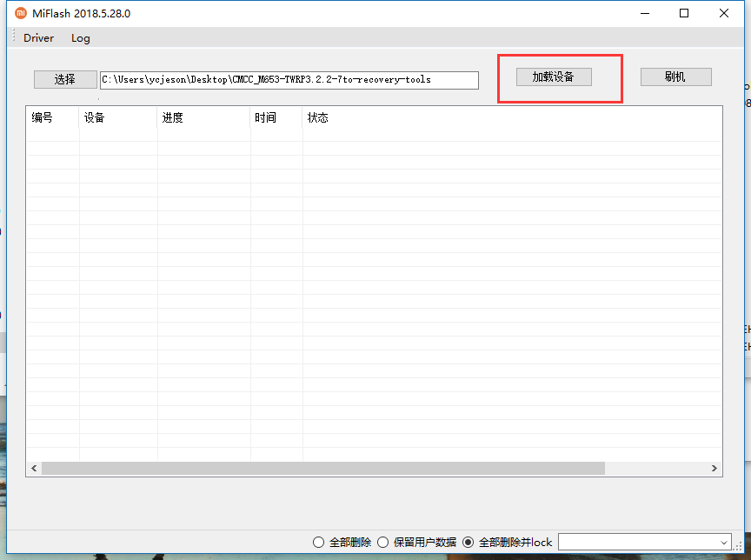751x560 pixels.
Task: Click the 选择 button to browse folder
Action: click(x=65, y=79)
